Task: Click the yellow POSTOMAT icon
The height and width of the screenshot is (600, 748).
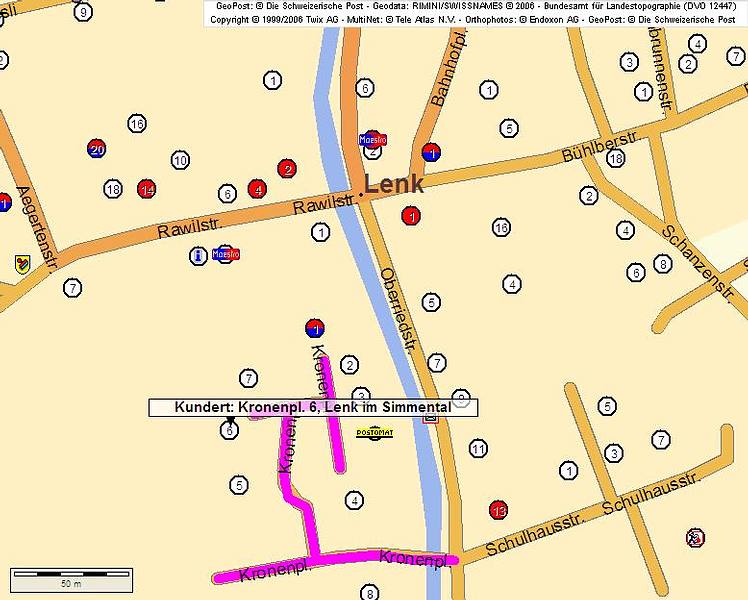Action: click(x=375, y=432)
